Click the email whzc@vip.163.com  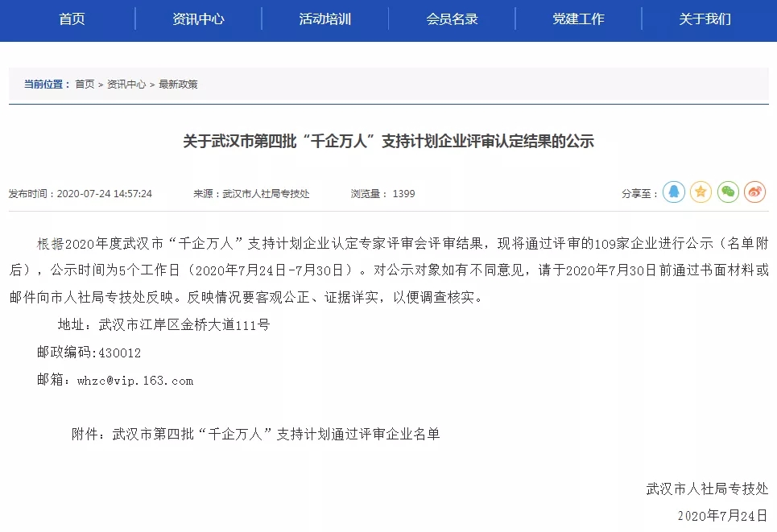click(134, 380)
